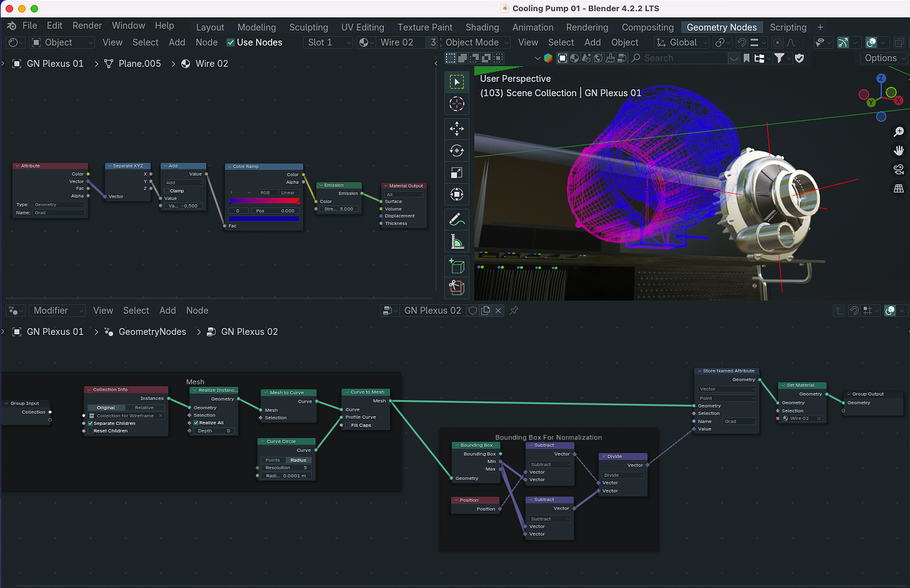This screenshot has width=910, height=588.
Task: Select the Transform tool in viewport toolbar
Action: pyautogui.click(x=456, y=194)
